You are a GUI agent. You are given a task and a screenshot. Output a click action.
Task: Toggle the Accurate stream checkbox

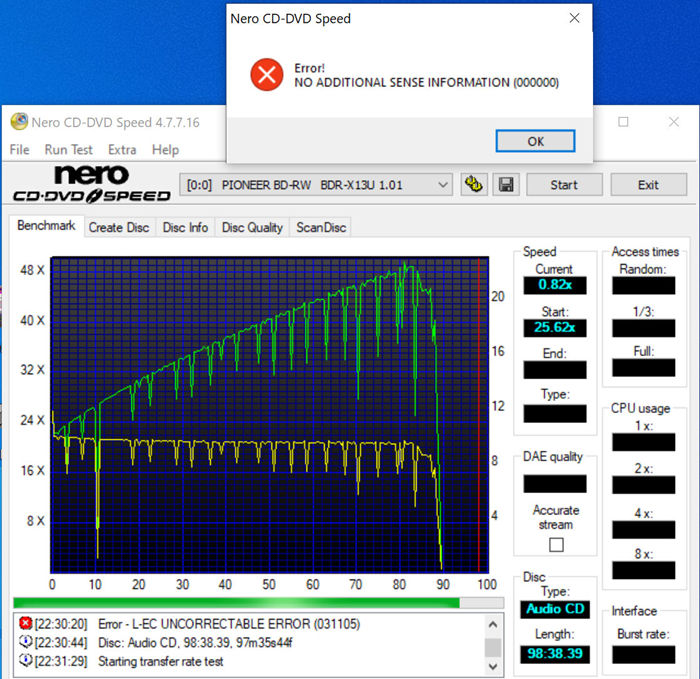click(x=556, y=544)
